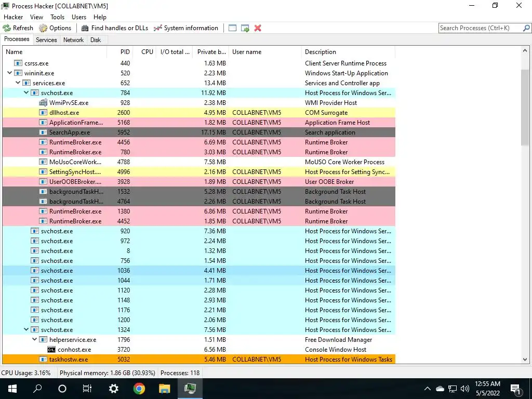532x399 pixels.
Task: Sort by the CPU column header
Action: (144, 52)
